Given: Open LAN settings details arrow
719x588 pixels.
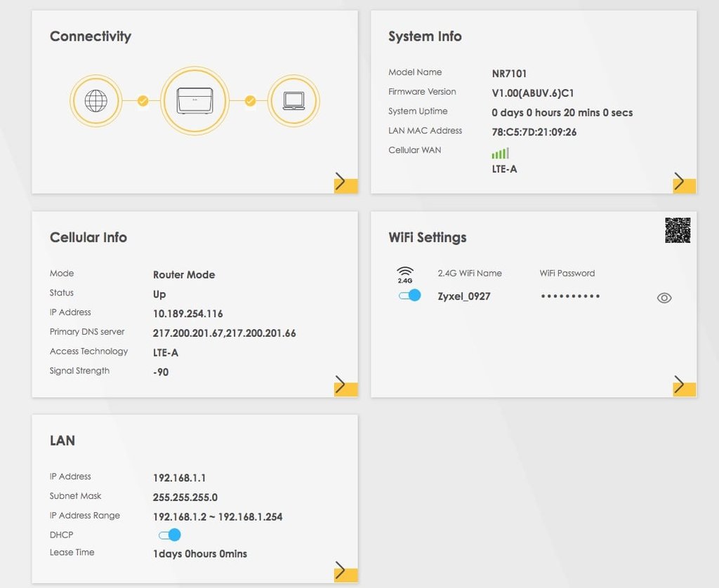Looking at the screenshot, I should [x=345, y=572].
